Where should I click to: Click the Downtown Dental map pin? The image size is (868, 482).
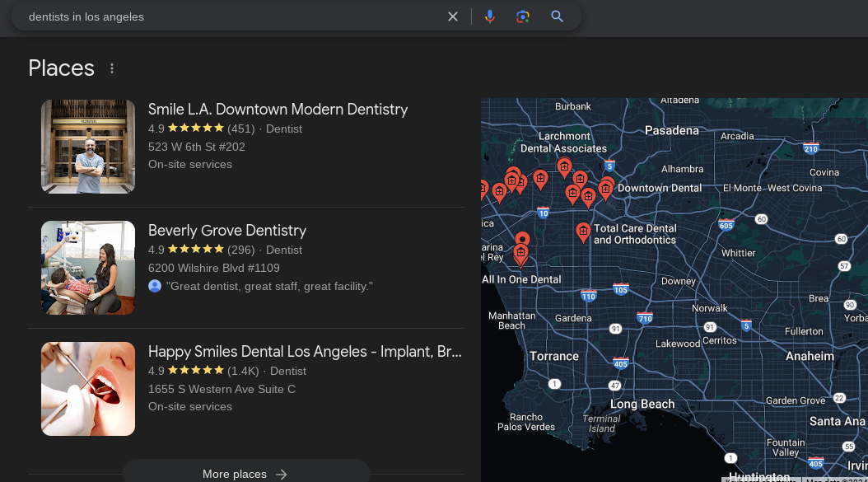(x=605, y=190)
